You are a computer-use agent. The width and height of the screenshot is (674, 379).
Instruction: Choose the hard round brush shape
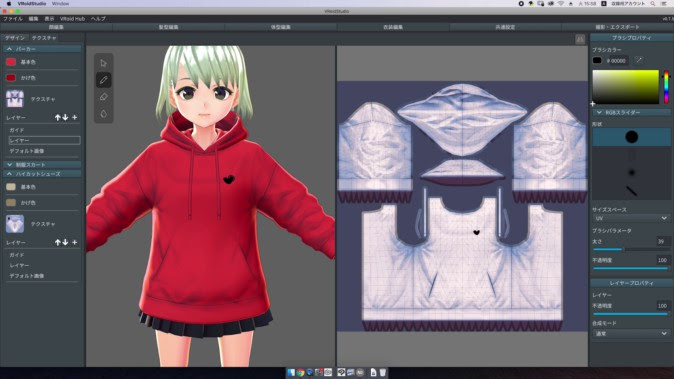coord(631,137)
